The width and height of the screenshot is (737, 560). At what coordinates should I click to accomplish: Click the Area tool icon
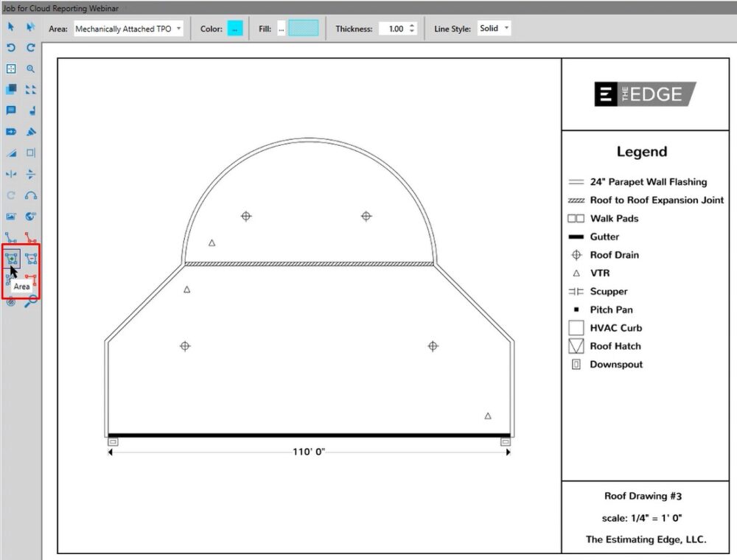pyautogui.click(x=12, y=259)
